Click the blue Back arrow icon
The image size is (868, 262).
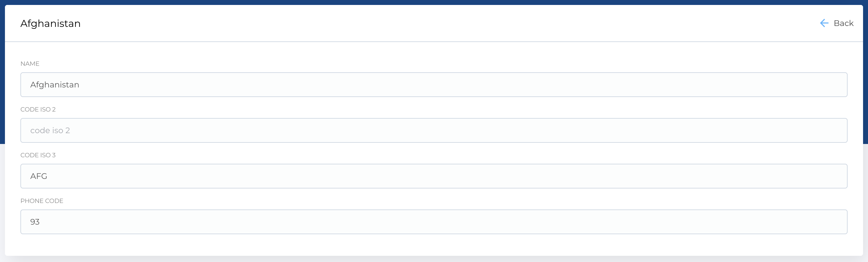coord(824,23)
